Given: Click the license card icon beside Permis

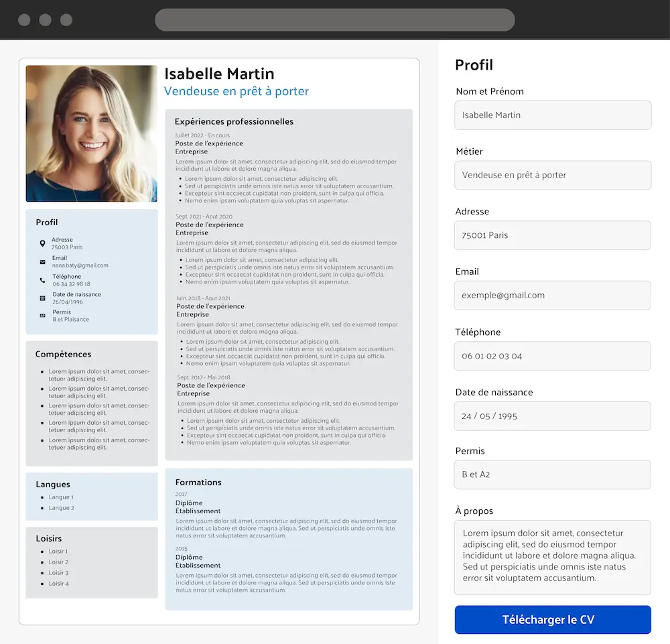Looking at the screenshot, I should pyautogui.click(x=42, y=314).
